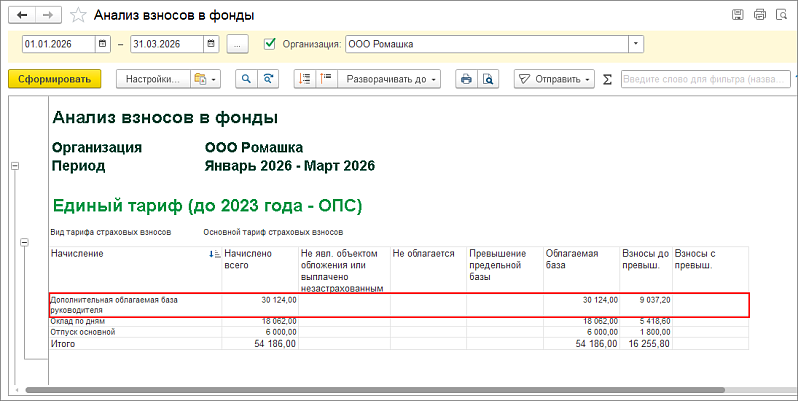Expand the Разворачивать до menu

coord(389,79)
